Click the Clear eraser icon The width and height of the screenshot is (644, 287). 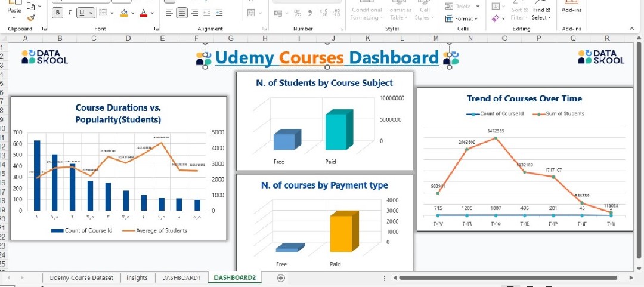point(496,18)
